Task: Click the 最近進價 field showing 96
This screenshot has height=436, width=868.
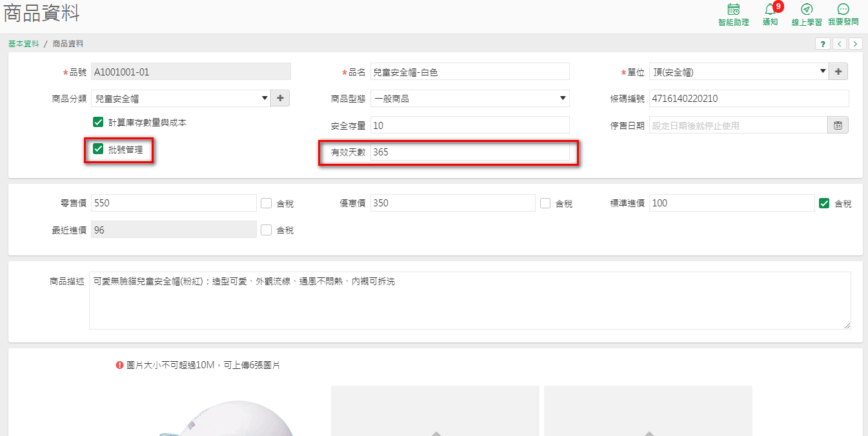Action: (x=174, y=230)
